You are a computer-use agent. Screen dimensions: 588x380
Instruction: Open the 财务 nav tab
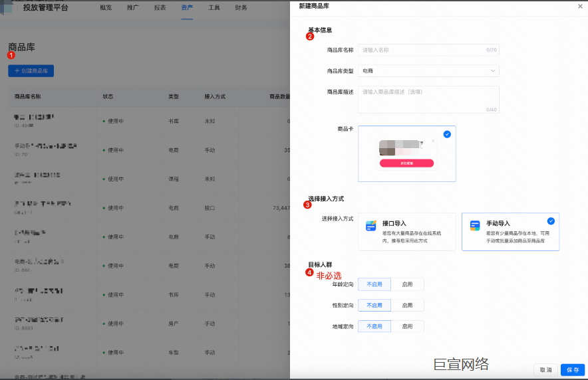[x=241, y=7]
